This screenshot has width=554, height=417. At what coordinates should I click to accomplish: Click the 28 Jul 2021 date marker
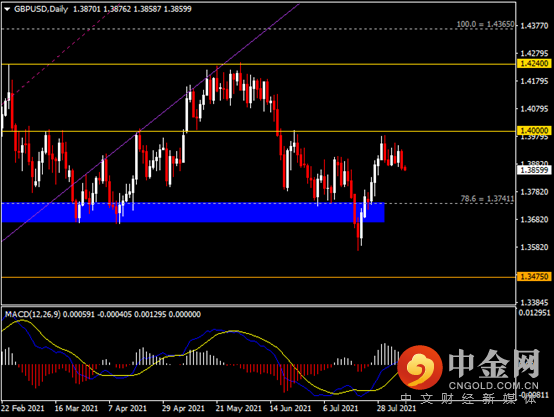click(396, 408)
